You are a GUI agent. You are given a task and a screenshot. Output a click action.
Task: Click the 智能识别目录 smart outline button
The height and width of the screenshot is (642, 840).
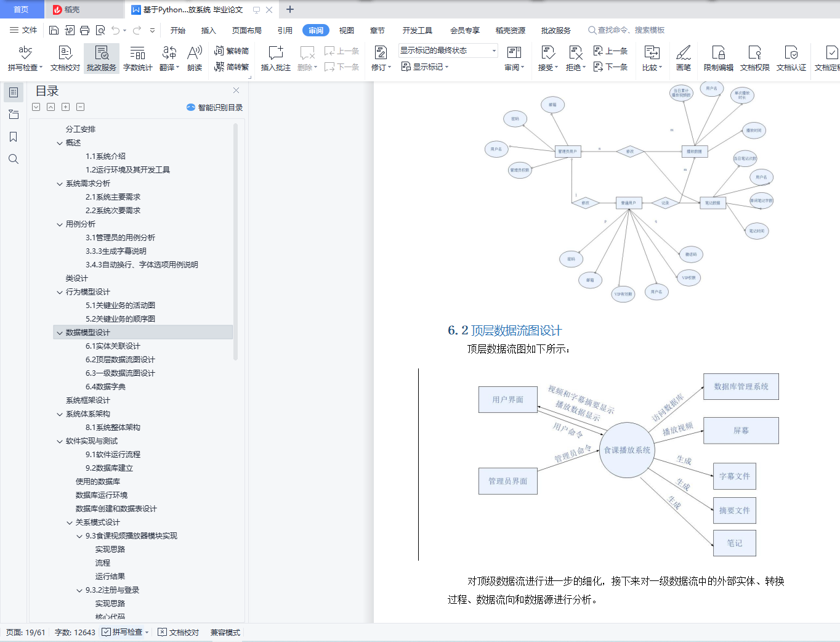(214, 107)
